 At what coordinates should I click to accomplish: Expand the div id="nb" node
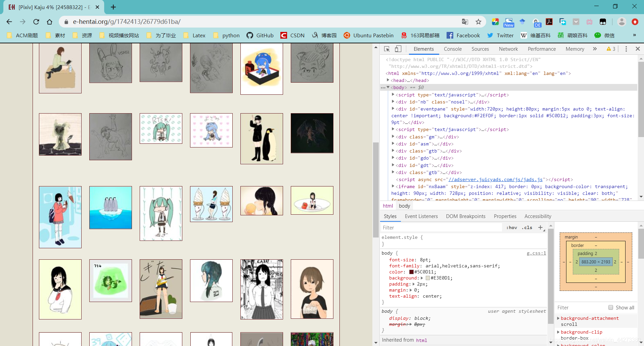click(x=393, y=102)
